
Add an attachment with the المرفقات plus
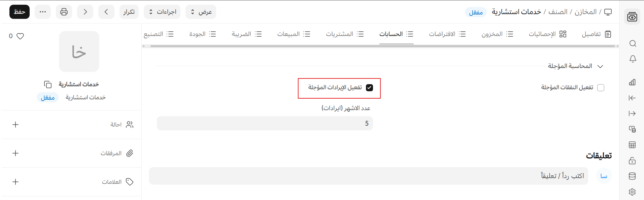(15, 153)
